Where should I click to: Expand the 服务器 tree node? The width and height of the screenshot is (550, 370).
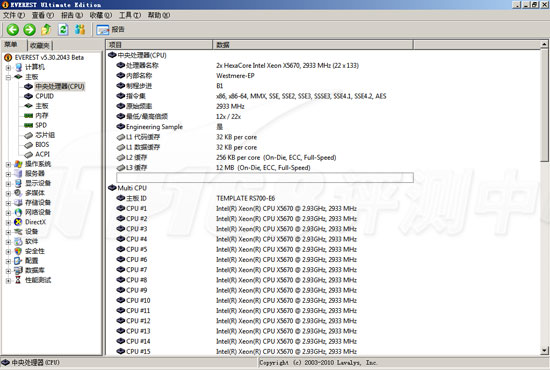[8, 174]
